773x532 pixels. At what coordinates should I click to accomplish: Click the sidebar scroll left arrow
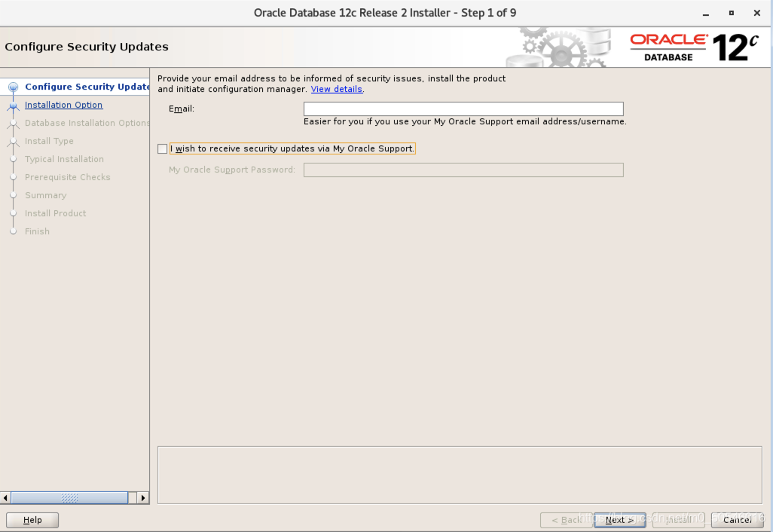coord(5,498)
